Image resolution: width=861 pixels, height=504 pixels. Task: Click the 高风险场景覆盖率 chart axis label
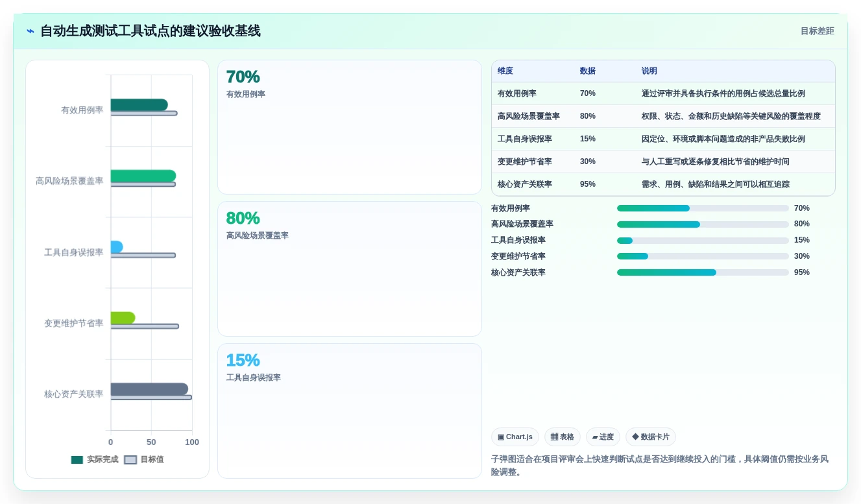(x=69, y=181)
